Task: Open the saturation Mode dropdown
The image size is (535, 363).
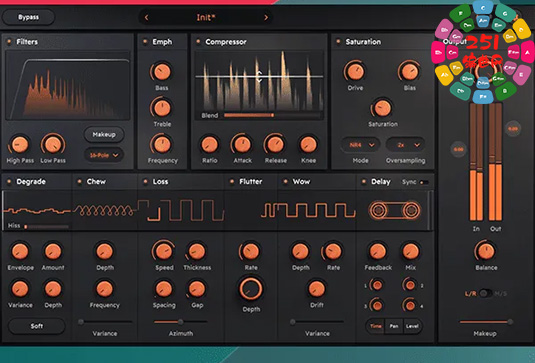Action: [x=361, y=145]
